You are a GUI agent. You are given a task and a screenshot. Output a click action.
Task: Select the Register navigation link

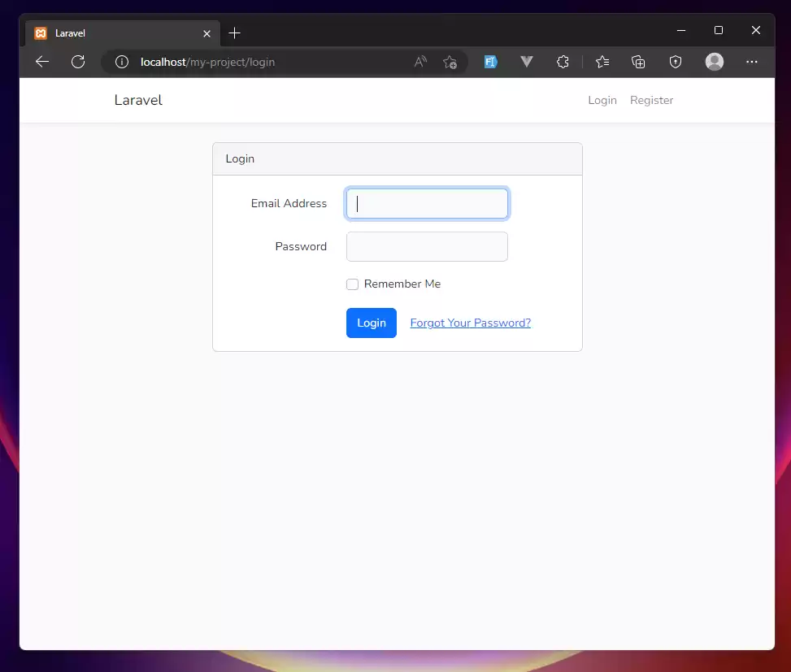coord(651,100)
